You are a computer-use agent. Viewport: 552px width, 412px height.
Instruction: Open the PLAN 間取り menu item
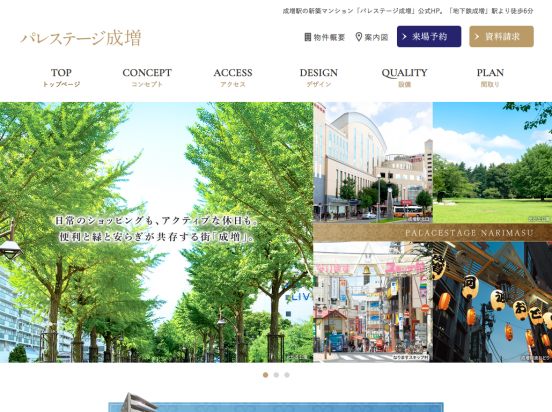pos(490,78)
